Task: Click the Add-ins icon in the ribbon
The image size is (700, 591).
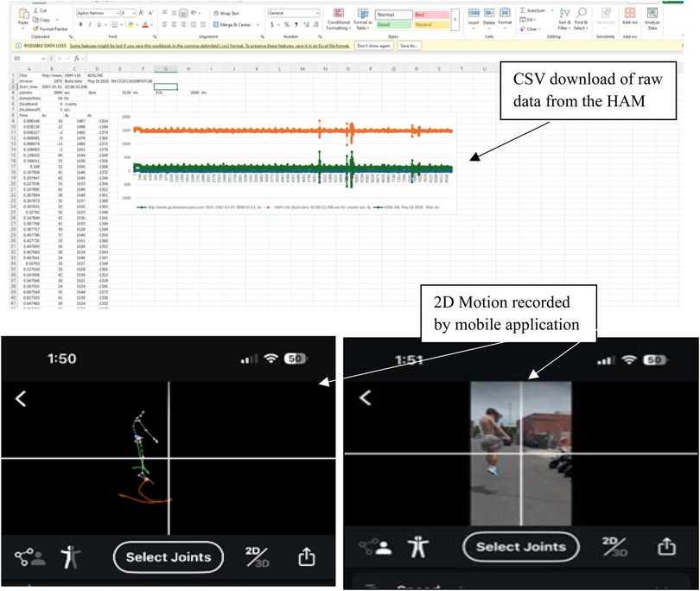Action: click(629, 19)
